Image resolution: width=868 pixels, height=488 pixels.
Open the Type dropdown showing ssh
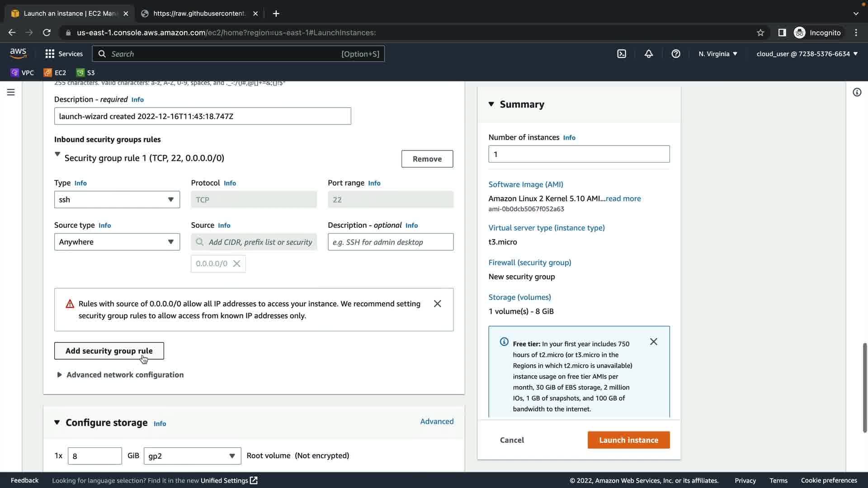pos(117,200)
